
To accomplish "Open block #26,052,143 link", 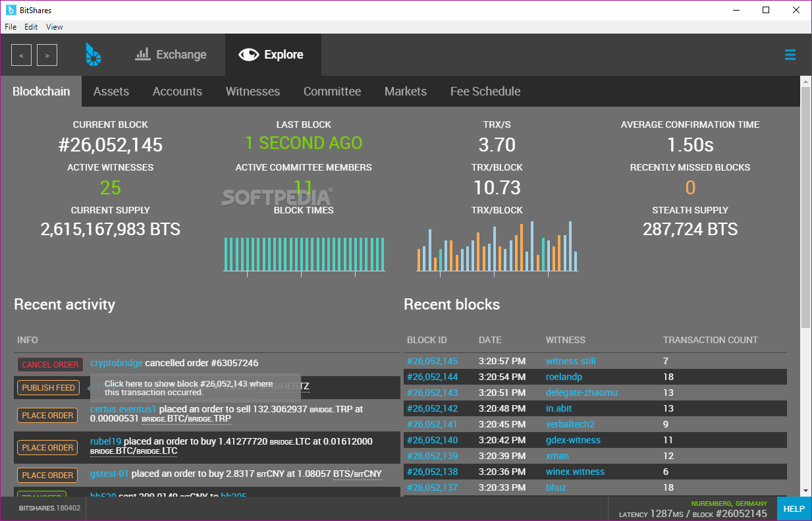I will coord(432,393).
